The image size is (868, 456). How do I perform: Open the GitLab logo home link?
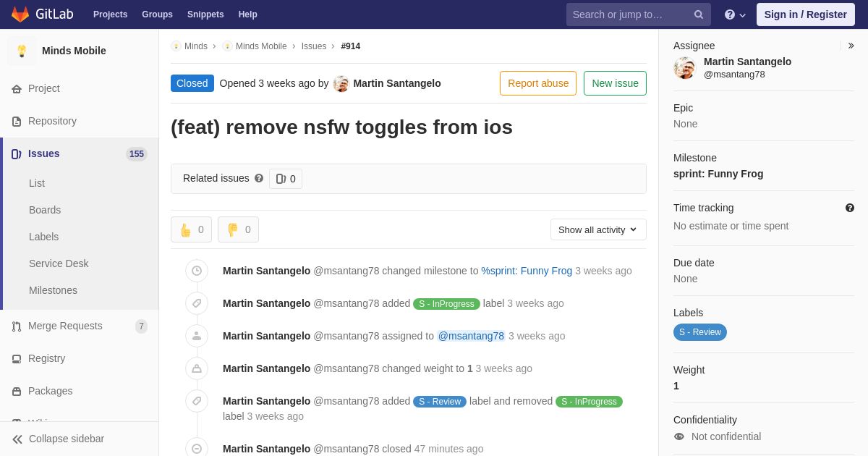[41, 14]
